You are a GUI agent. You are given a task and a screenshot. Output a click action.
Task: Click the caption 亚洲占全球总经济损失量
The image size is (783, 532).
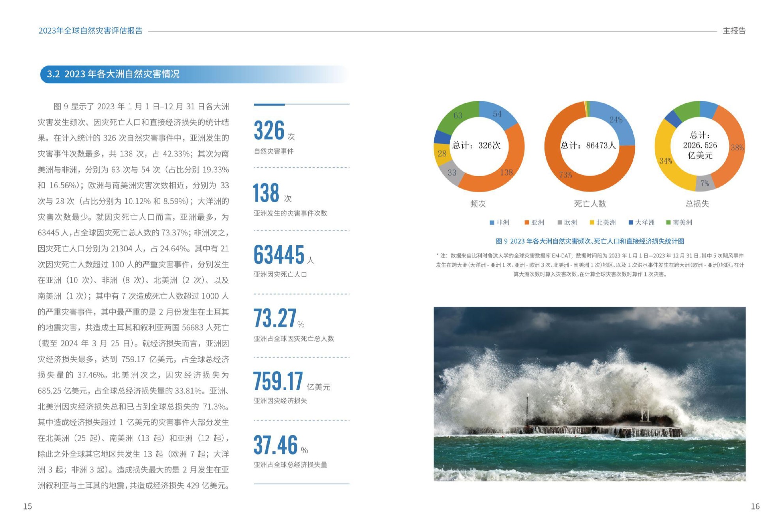point(290,465)
